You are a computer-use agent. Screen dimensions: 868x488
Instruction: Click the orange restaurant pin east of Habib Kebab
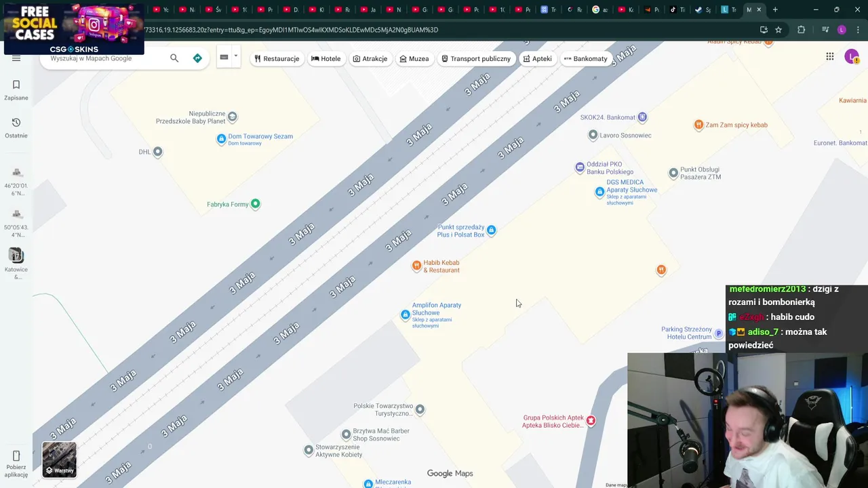pos(661,270)
